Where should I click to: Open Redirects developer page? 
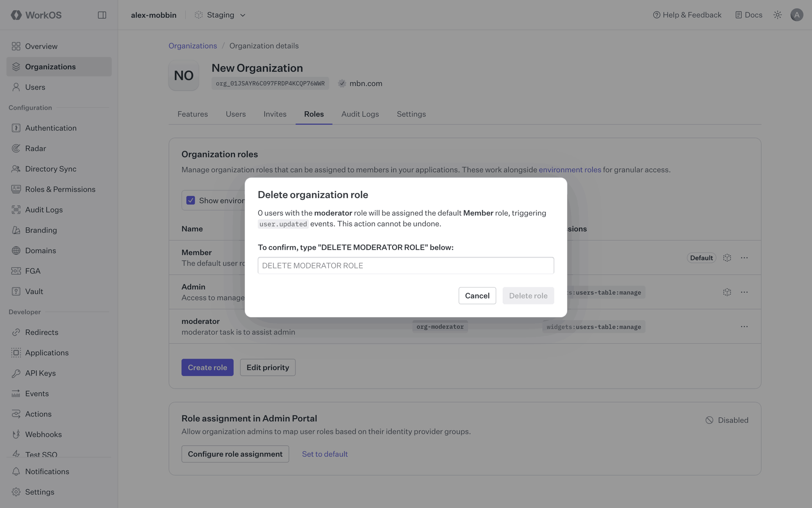[59, 332]
